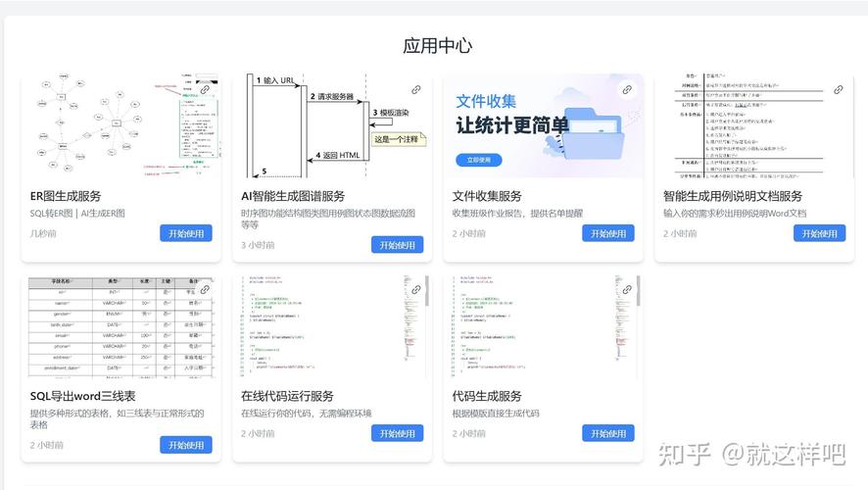Click the SQL导出word三线表 title

pyautogui.click(x=82, y=396)
